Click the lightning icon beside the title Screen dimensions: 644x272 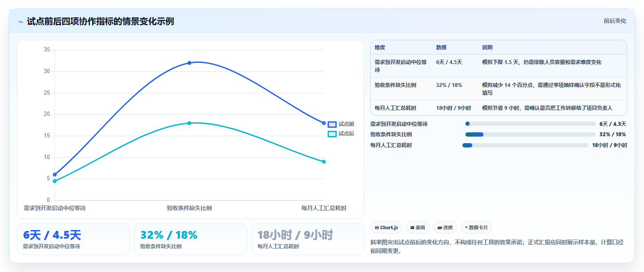[x=20, y=21]
